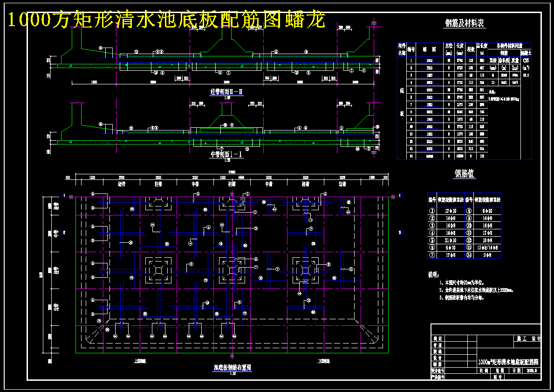Click note 1 about dimensions in mm

(x=462, y=283)
